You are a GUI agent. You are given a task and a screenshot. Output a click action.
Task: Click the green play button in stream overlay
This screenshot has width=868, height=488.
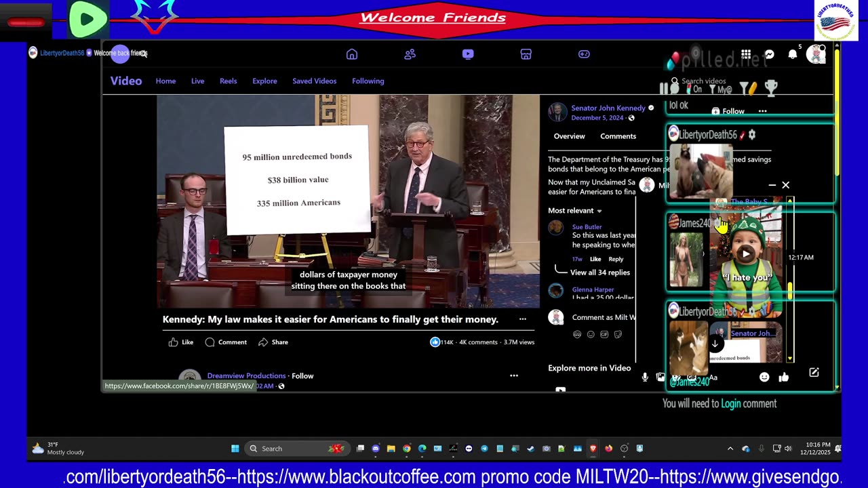point(88,20)
